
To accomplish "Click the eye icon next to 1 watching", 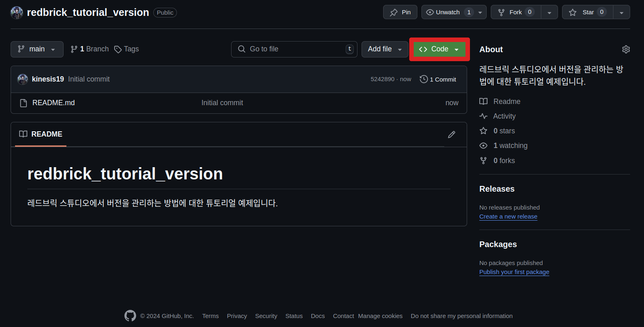I will (x=483, y=146).
